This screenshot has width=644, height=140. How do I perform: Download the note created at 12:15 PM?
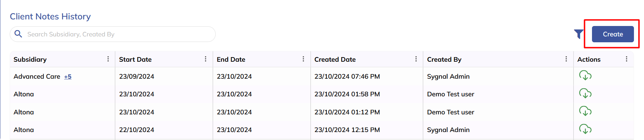(x=585, y=130)
